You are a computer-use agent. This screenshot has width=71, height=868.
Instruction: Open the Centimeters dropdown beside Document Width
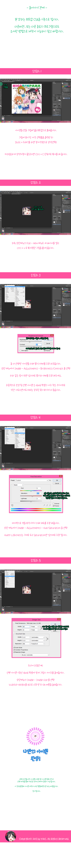[x=38, y=637]
